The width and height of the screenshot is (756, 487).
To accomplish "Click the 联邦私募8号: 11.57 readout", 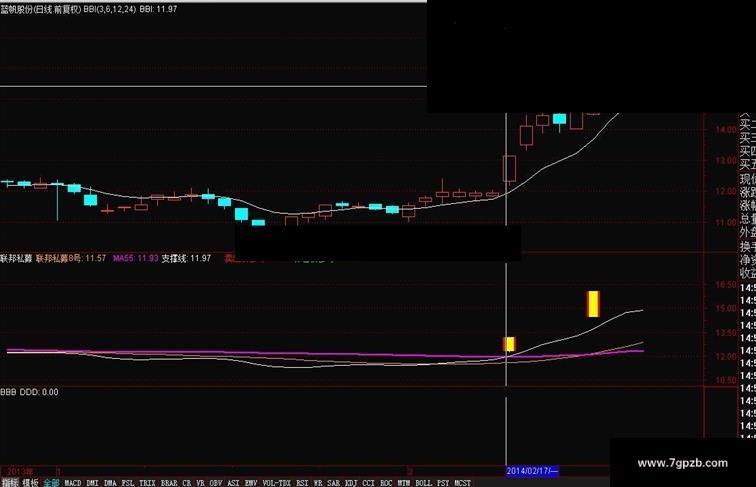I will pyautogui.click(x=71, y=258).
